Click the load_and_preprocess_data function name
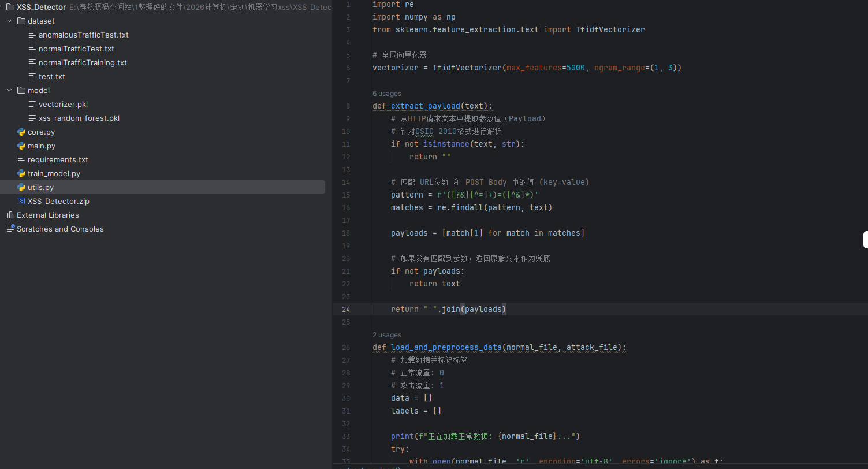 [x=446, y=347]
